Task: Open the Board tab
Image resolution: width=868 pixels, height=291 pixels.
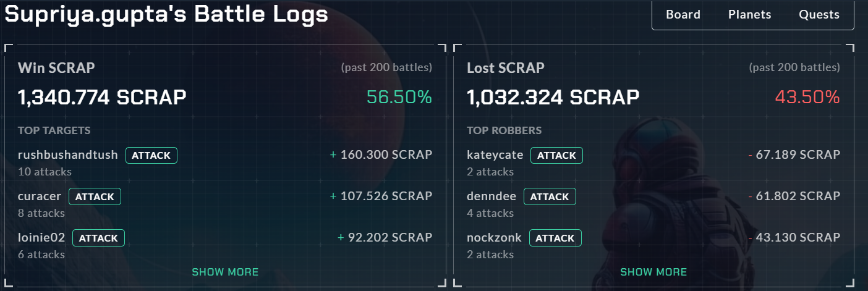Action: [x=683, y=15]
